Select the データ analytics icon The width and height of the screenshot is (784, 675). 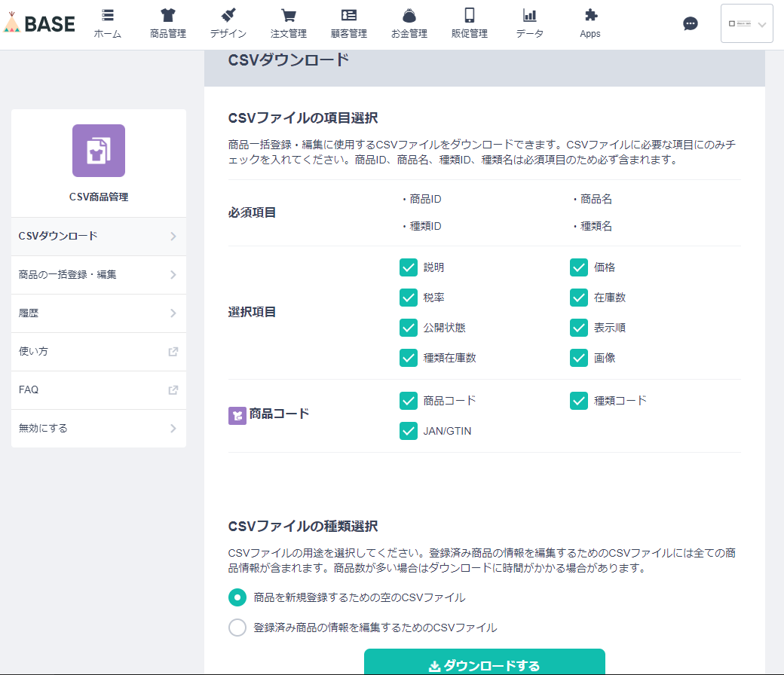point(529,23)
